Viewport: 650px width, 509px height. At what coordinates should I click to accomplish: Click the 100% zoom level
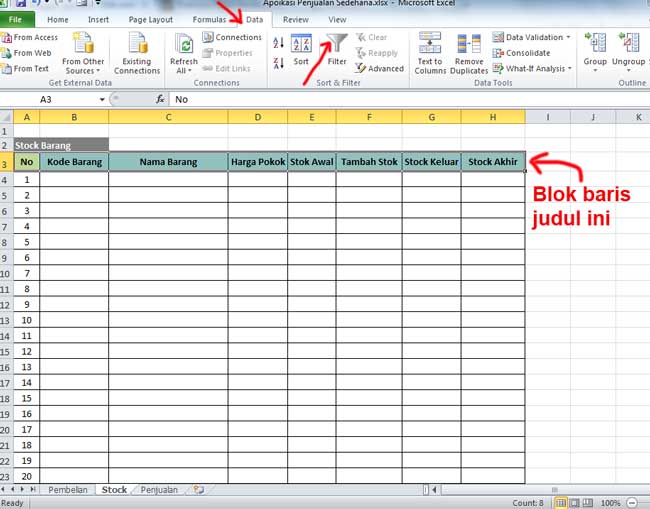click(610, 503)
